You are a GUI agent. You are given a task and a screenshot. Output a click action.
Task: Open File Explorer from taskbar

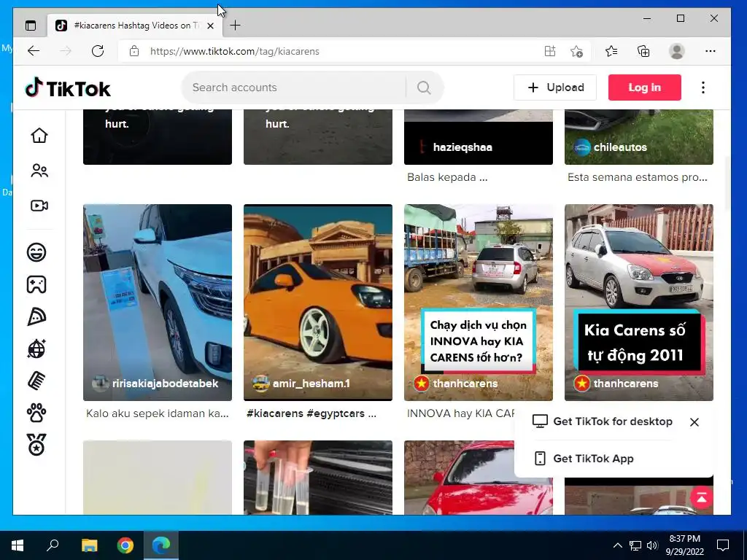point(89,545)
